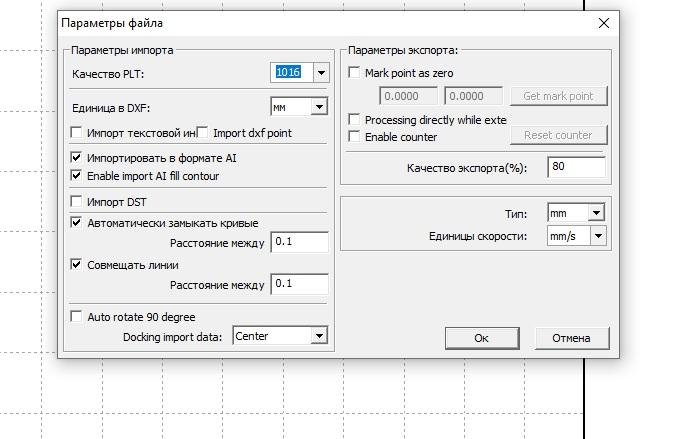Image resolution: width=683 pixels, height=439 pixels.
Task: Enable Auto rotate 90 degree
Action: 77,317
